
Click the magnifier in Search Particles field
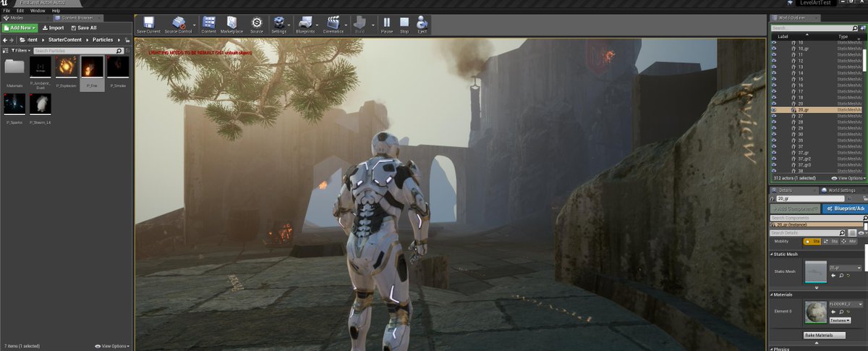(x=119, y=51)
